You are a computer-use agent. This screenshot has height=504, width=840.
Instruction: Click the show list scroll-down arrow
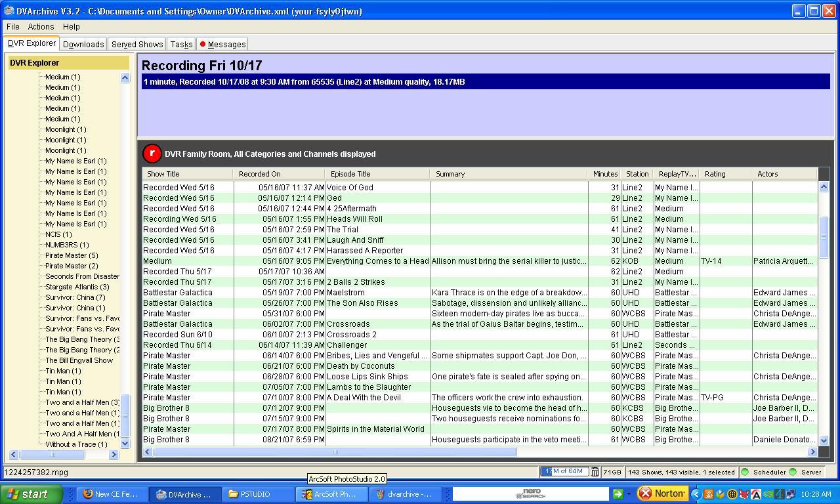click(824, 440)
